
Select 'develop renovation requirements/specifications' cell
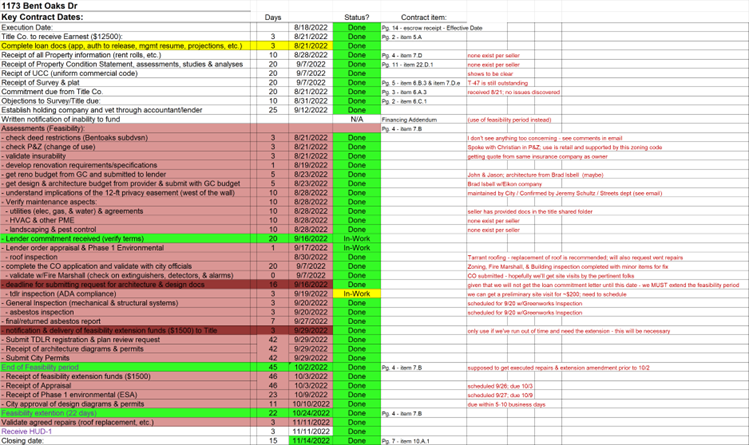125,165
